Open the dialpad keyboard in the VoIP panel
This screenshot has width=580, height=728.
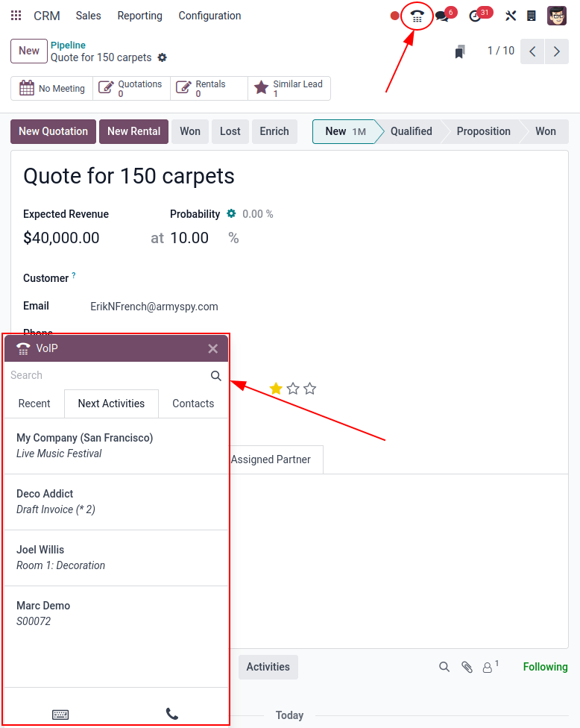[x=60, y=714]
